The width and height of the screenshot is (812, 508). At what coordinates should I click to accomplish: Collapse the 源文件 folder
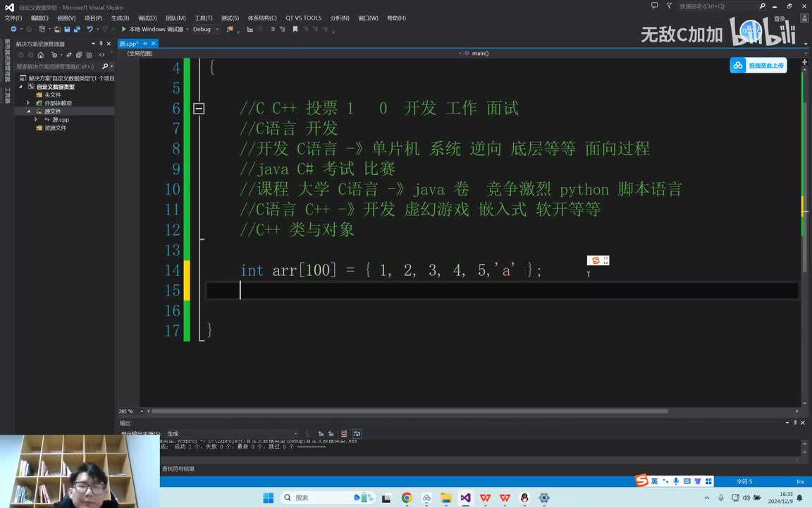coord(28,111)
